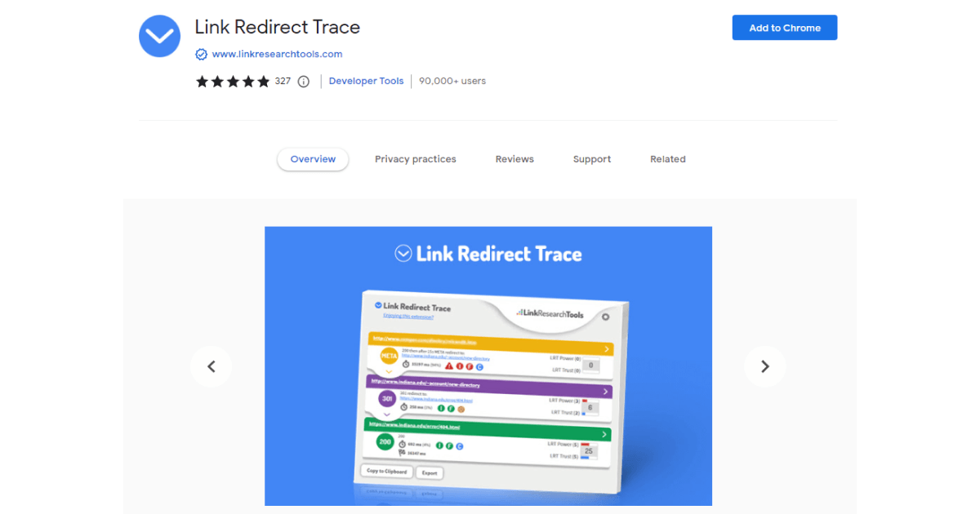980x514 pixels.
Task: Click the 90,000+ users text
Action: [x=452, y=82]
